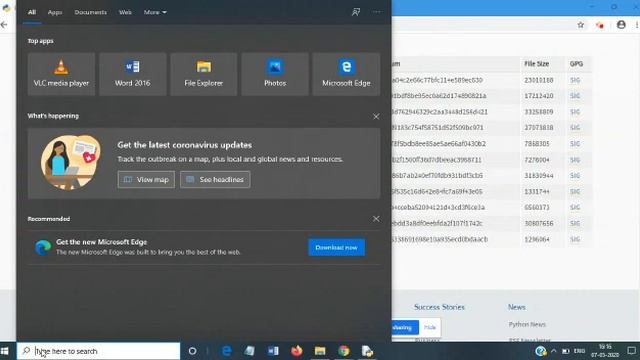640x360 pixels.
Task: Open the taskbar clock and date
Action: pos(605,351)
